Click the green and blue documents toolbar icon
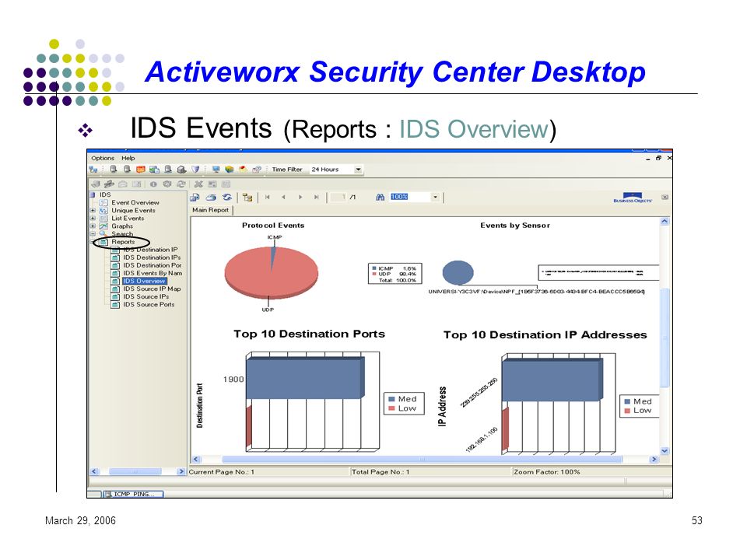Screen dimensions: 747x560 click(154, 170)
